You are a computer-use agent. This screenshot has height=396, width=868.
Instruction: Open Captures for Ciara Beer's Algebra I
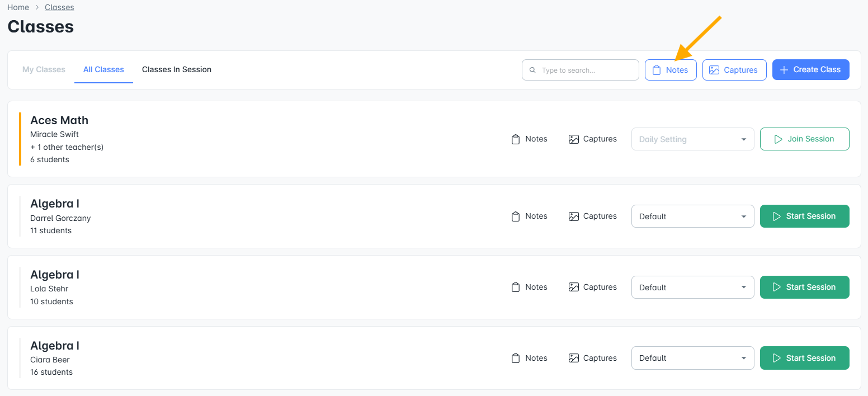click(x=592, y=358)
